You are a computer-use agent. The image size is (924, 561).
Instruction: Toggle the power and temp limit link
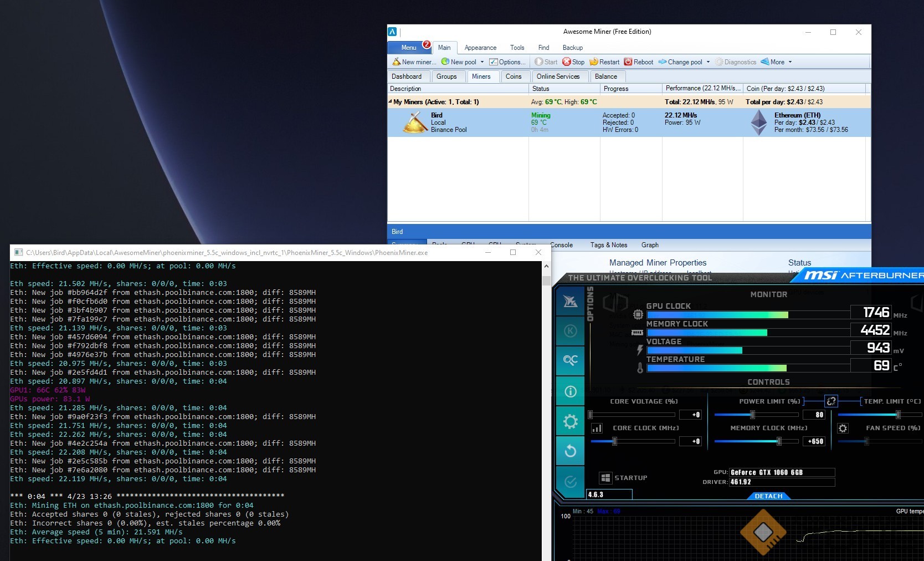tap(831, 401)
